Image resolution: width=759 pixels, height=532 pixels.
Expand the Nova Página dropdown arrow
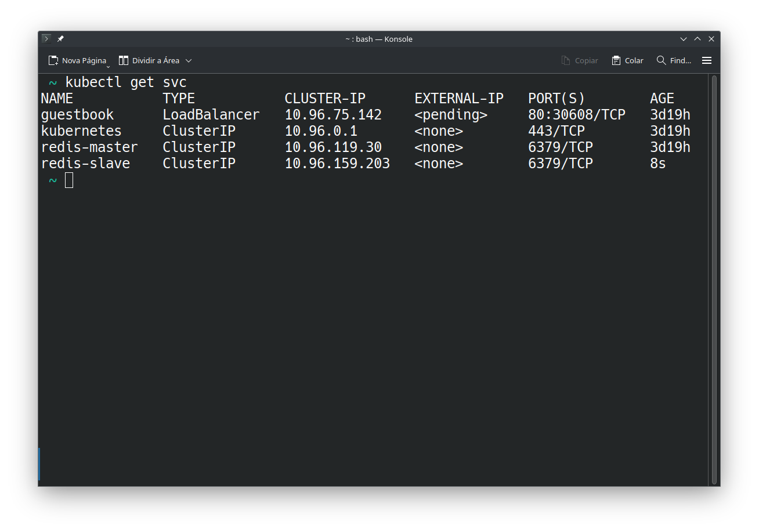[x=108, y=66]
